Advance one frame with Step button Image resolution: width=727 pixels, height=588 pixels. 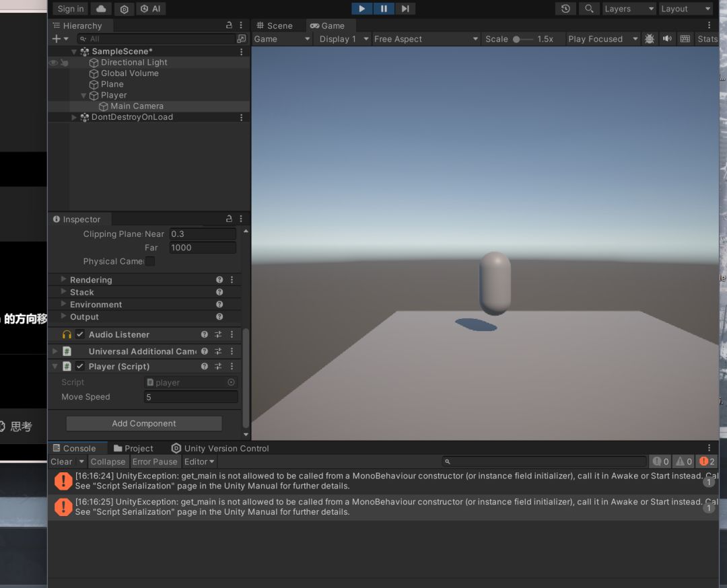405,9
